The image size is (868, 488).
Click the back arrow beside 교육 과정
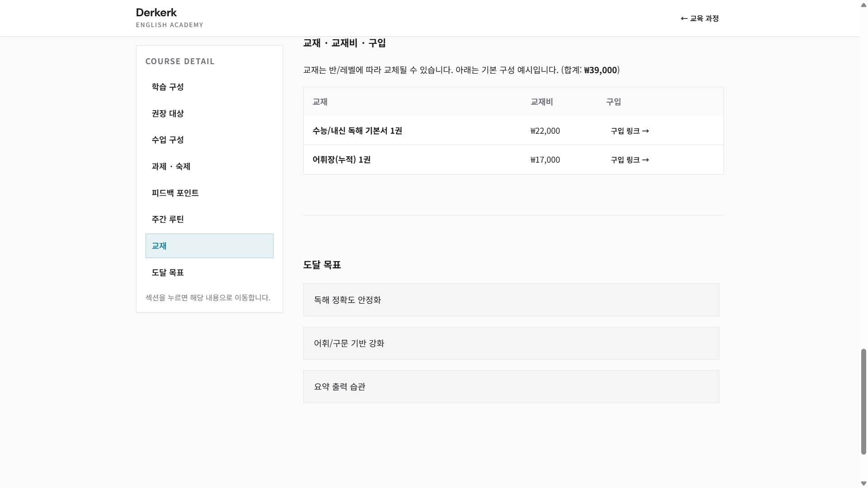pos(683,19)
